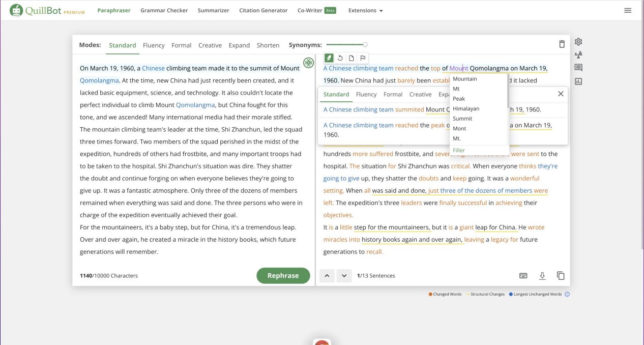Switch to Creative mode
Viewport: 644px width, 345px height.
pyautogui.click(x=210, y=45)
